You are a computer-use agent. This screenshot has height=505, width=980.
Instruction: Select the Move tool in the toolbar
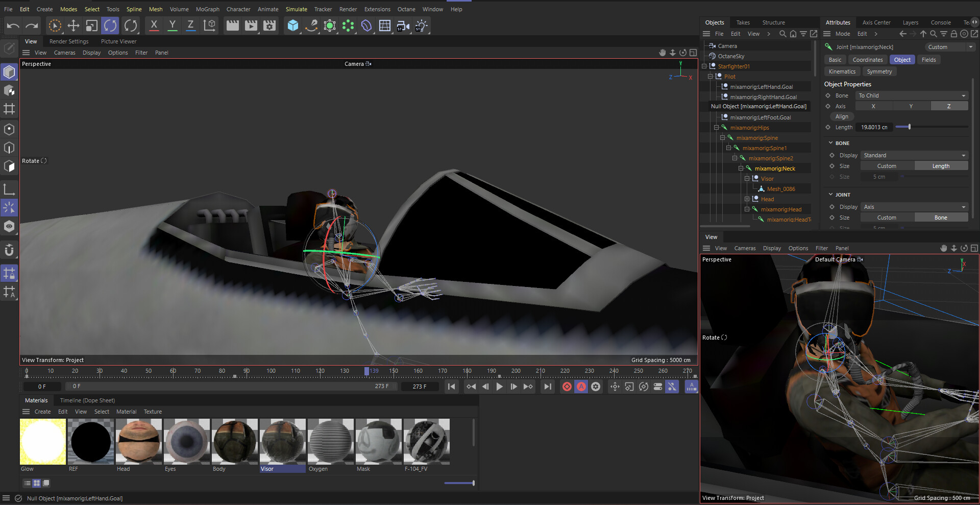(73, 26)
